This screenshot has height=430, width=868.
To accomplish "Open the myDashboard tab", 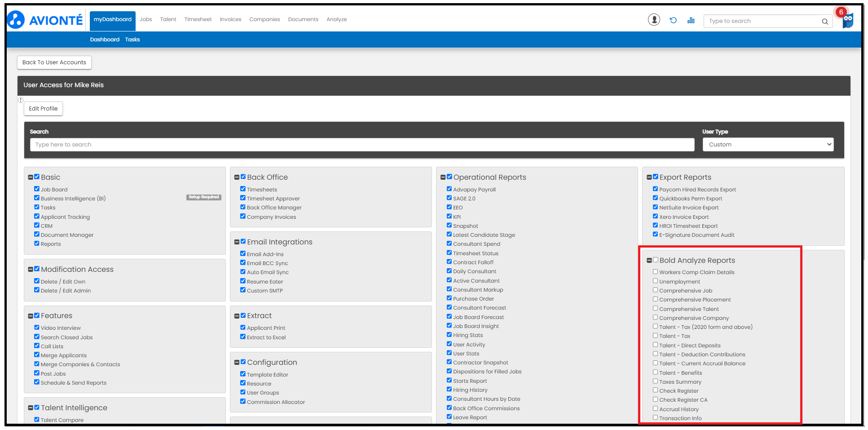I will tap(113, 21).
